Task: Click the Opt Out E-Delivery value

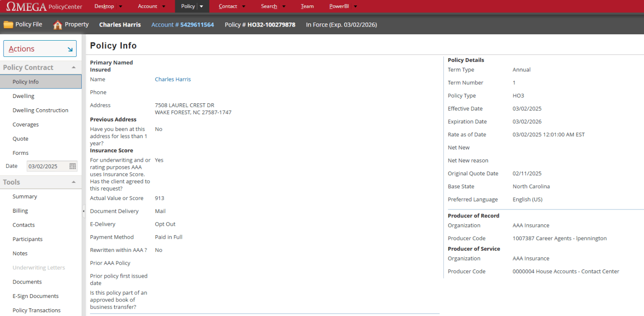Action: (x=165, y=224)
